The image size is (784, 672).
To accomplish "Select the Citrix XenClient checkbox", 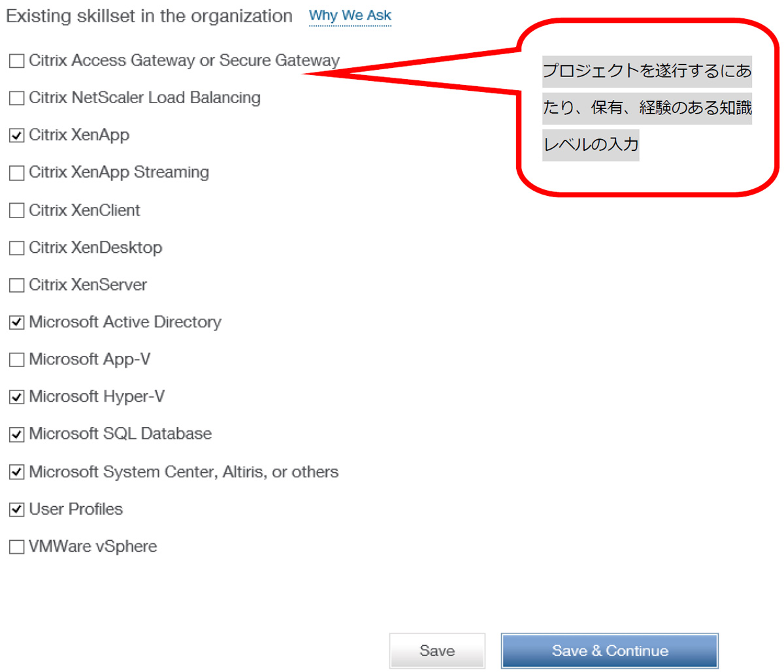I will [x=16, y=211].
